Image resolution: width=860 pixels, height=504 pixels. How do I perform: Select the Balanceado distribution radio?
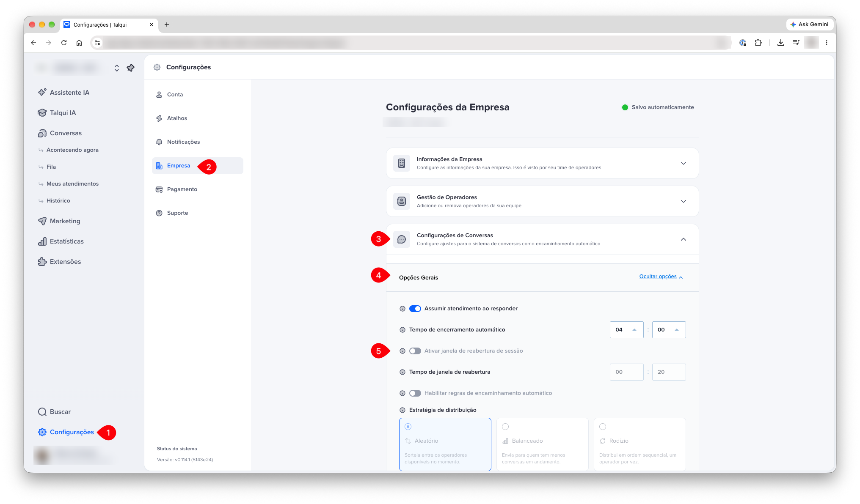point(505,427)
